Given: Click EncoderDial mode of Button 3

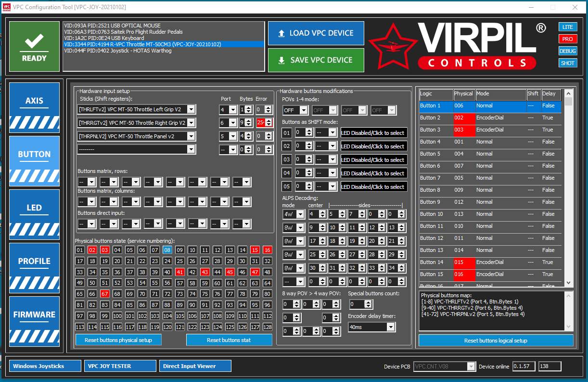Looking at the screenshot, I should click(500, 130).
